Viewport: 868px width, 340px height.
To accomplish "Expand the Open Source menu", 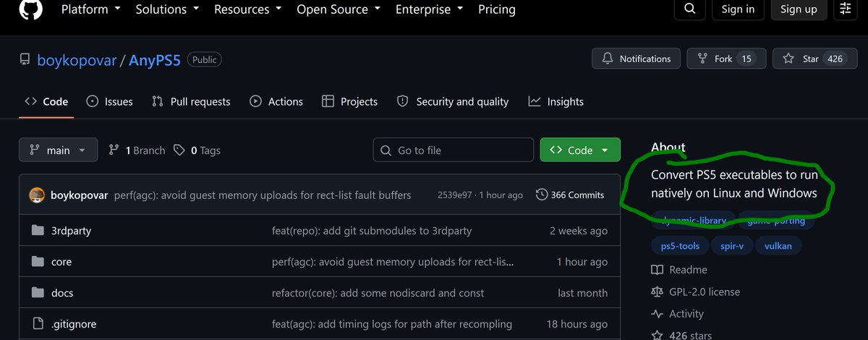I will (x=339, y=9).
